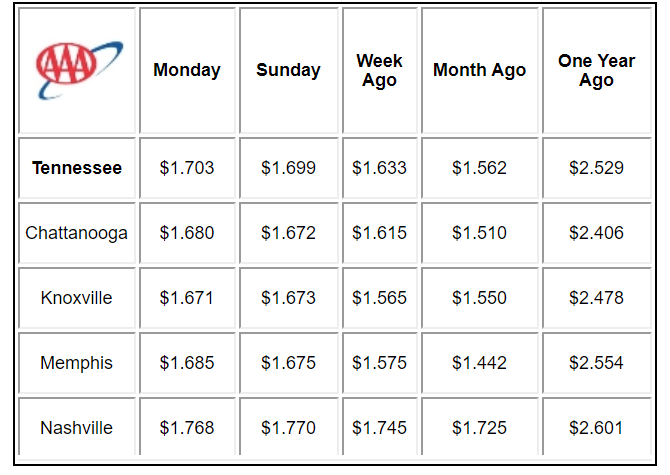
Task: Click Chattanooga Sunday price $1.672
Action: (288, 233)
